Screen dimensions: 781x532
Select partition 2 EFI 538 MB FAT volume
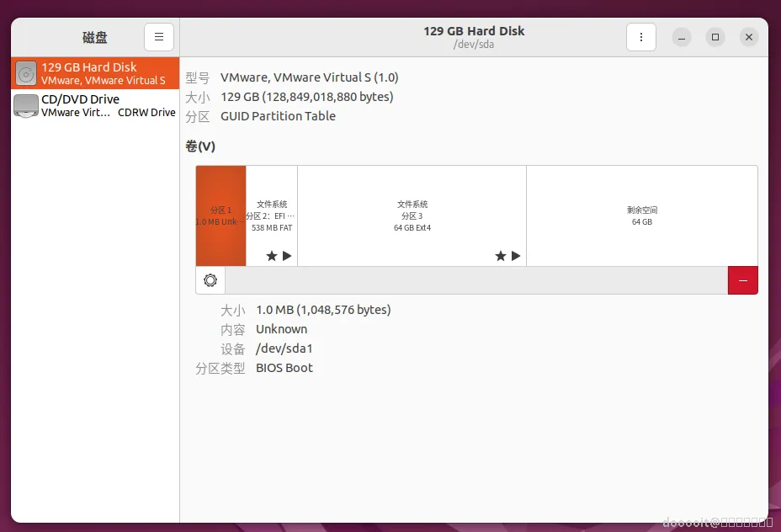(272, 215)
